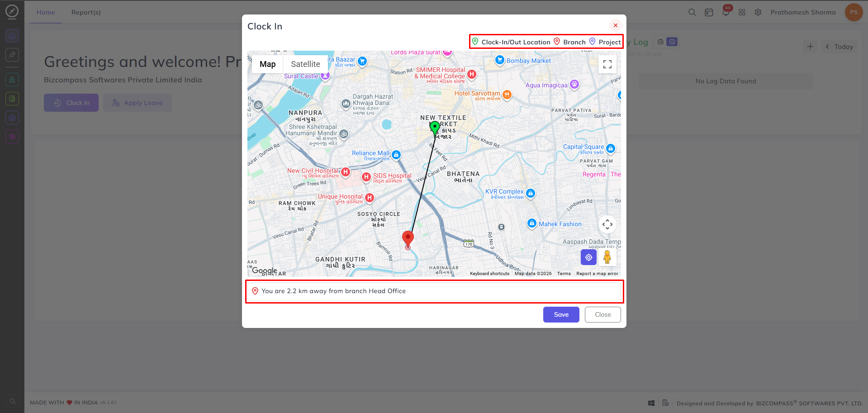Viewport: 868px width, 413px height.
Task: Click the red location pin marker
Action: pos(408,239)
